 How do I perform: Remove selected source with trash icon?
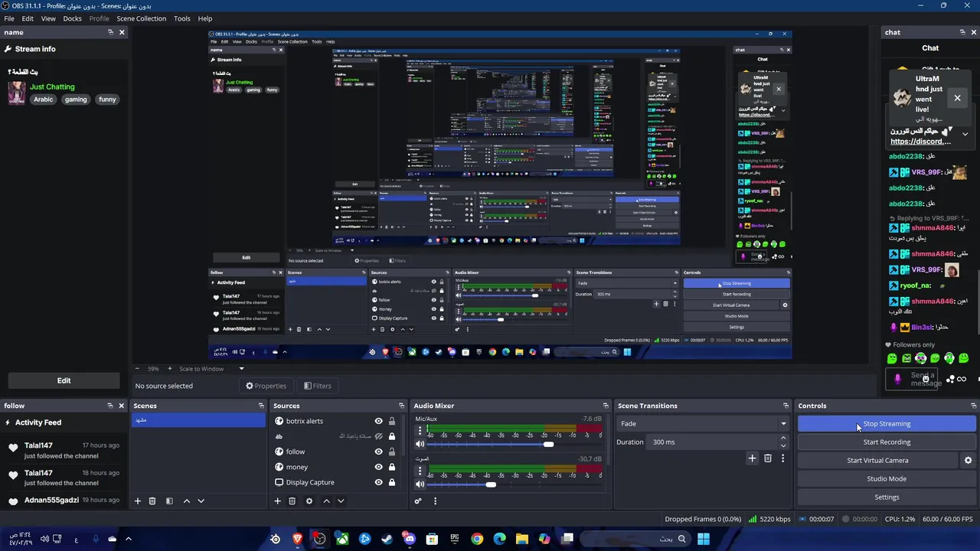coord(292,501)
